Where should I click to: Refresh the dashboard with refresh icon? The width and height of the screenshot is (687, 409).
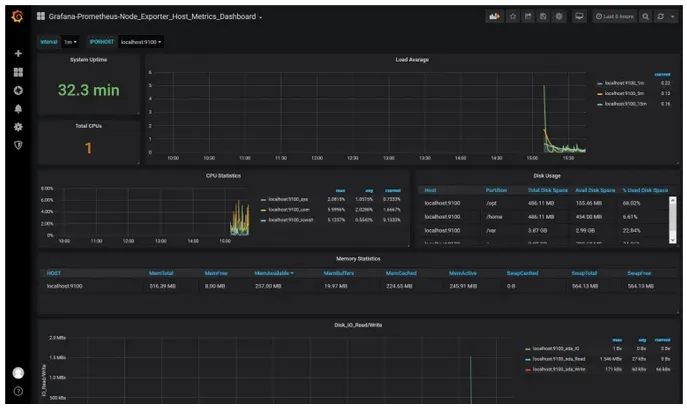(660, 16)
